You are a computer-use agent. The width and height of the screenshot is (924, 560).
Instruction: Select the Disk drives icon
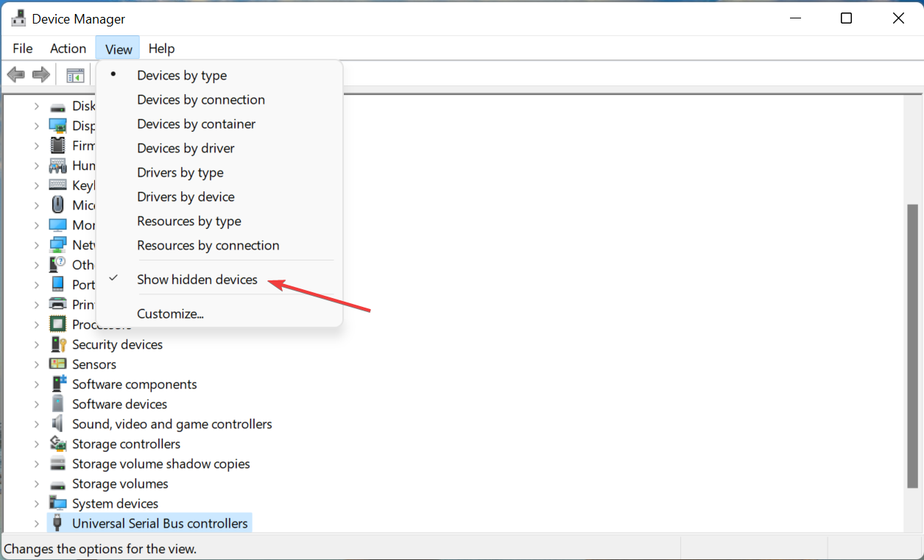click(57, 107)
